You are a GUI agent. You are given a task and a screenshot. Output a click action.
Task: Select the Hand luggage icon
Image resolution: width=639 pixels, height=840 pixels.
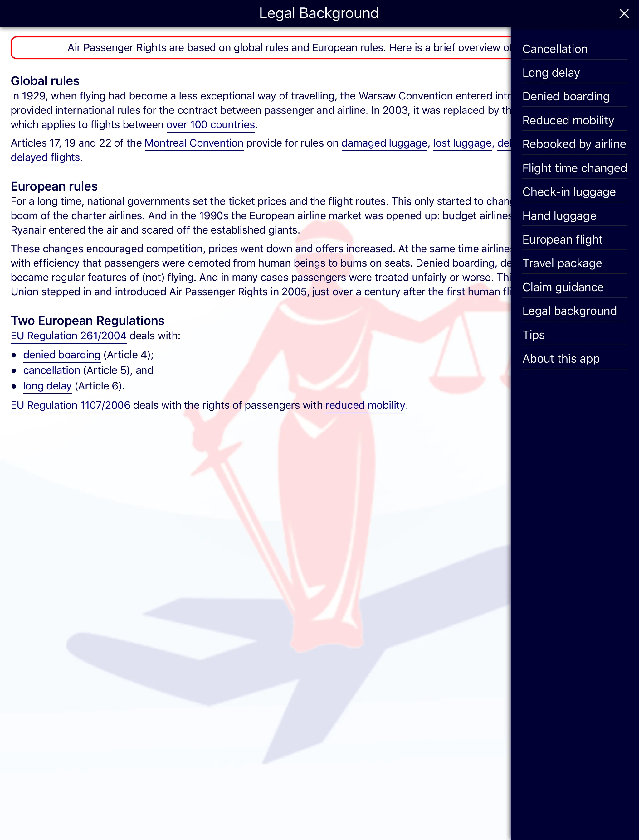click(560, 216)
